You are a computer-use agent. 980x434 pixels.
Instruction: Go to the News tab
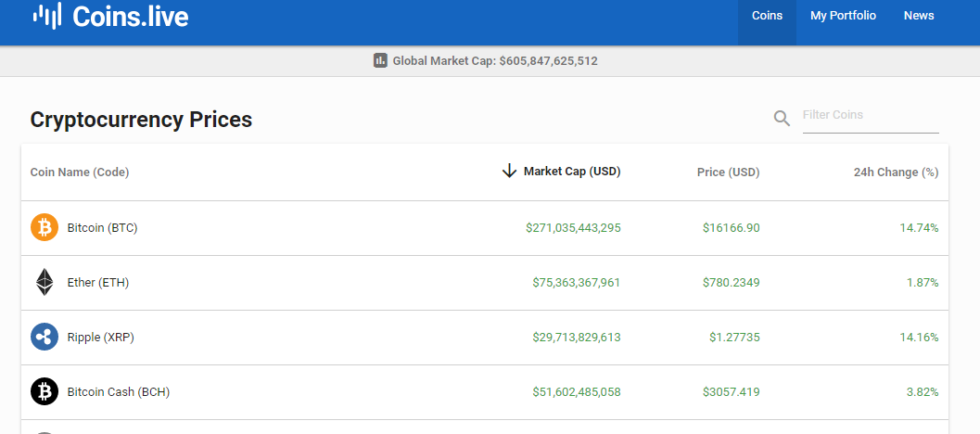[x=919, y=16]
